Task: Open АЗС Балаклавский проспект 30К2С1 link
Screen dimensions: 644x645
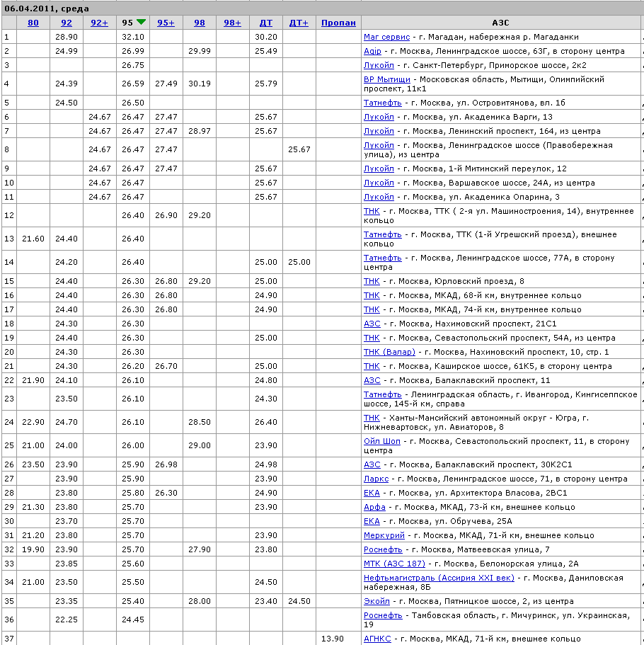Action: pyautogui.click(x=372, y=465)
